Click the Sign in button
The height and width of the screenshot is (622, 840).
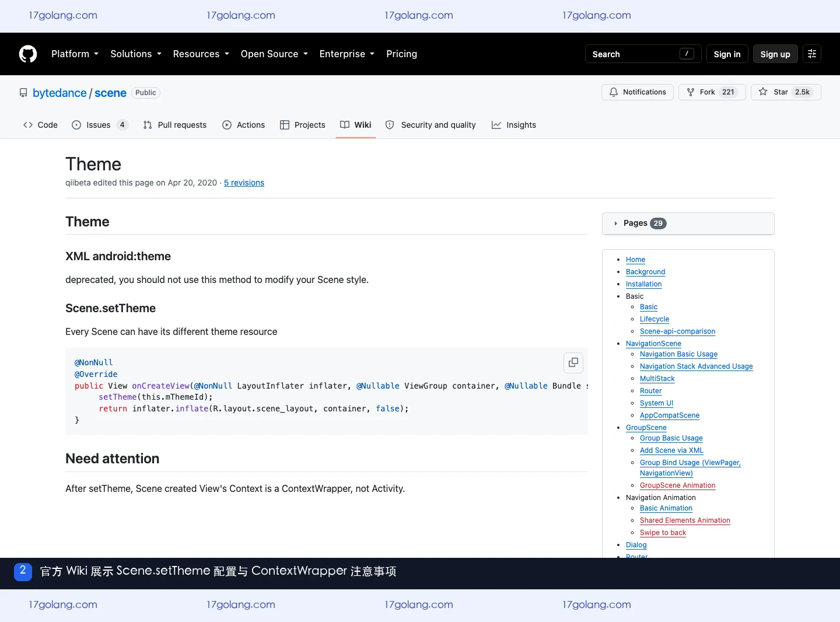tap(727, 54)
